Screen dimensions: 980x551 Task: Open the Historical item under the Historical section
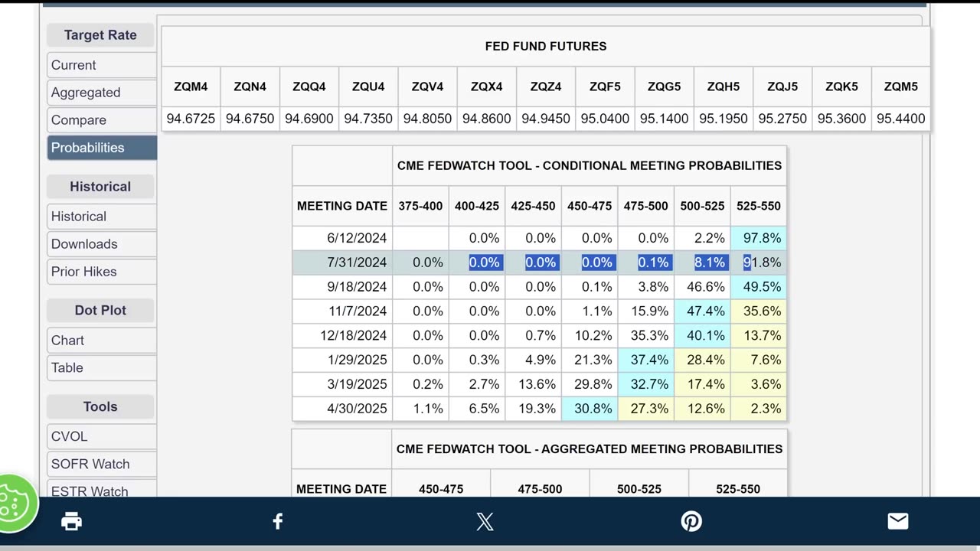102,217
